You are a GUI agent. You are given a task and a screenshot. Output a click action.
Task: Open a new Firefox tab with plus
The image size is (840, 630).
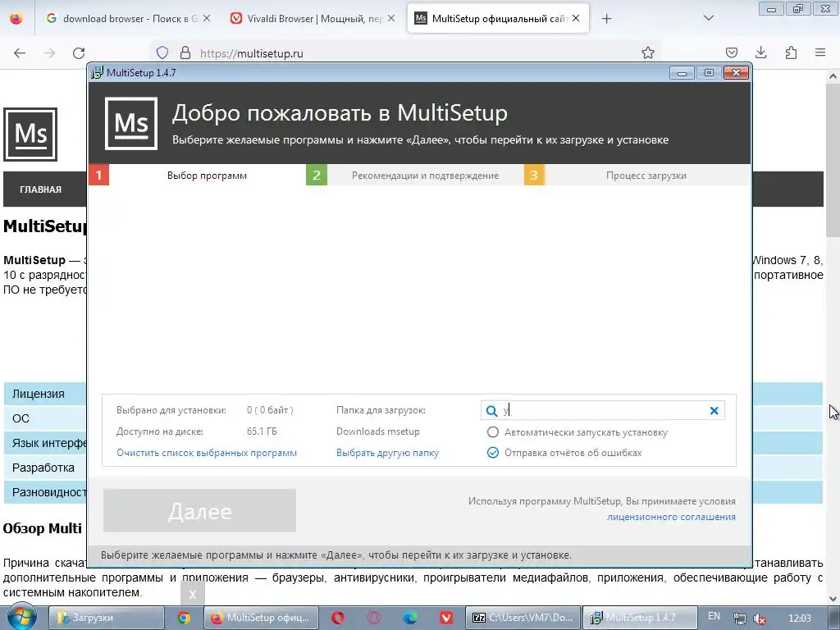(x=606, y=19)
